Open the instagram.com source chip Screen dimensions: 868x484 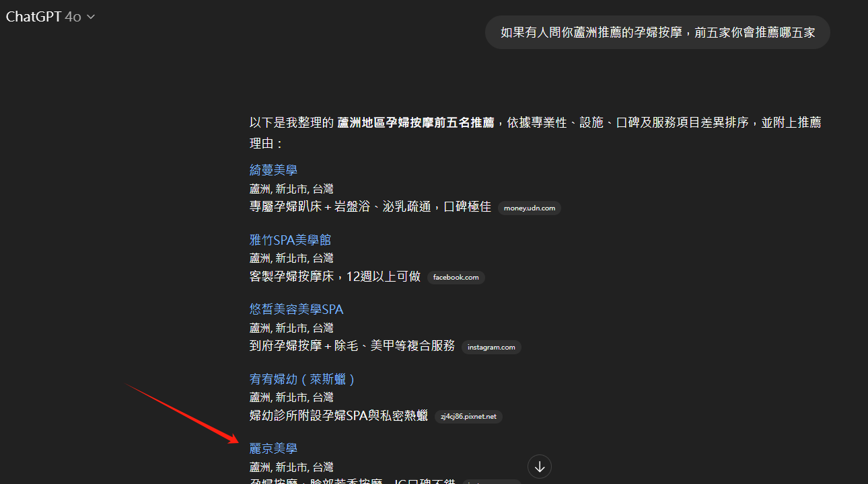[491, 348]
